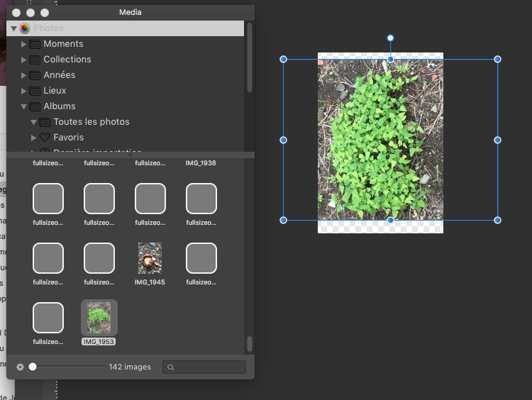Close the Media panel window

click(16, 13)
